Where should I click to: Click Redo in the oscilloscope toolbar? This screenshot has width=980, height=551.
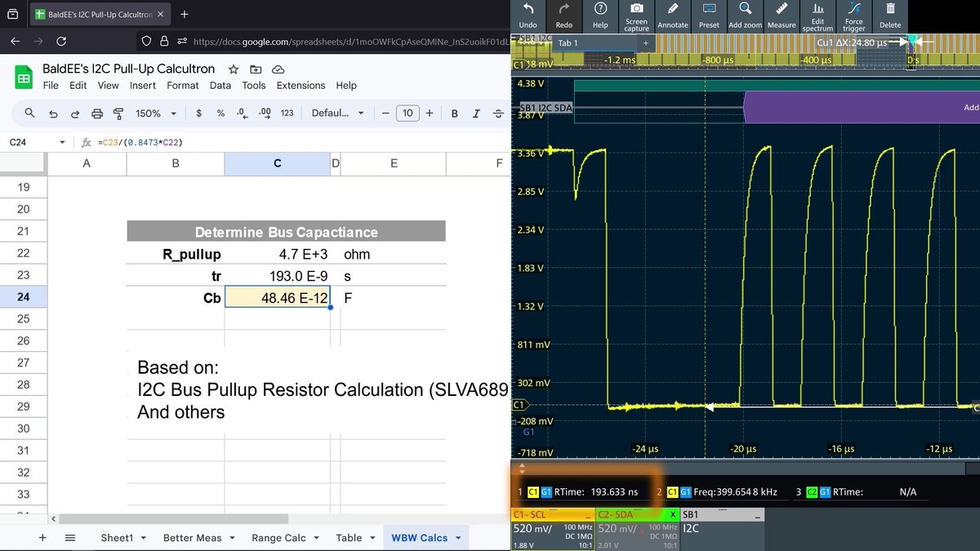pyautogui.click(x=564, y=15)
